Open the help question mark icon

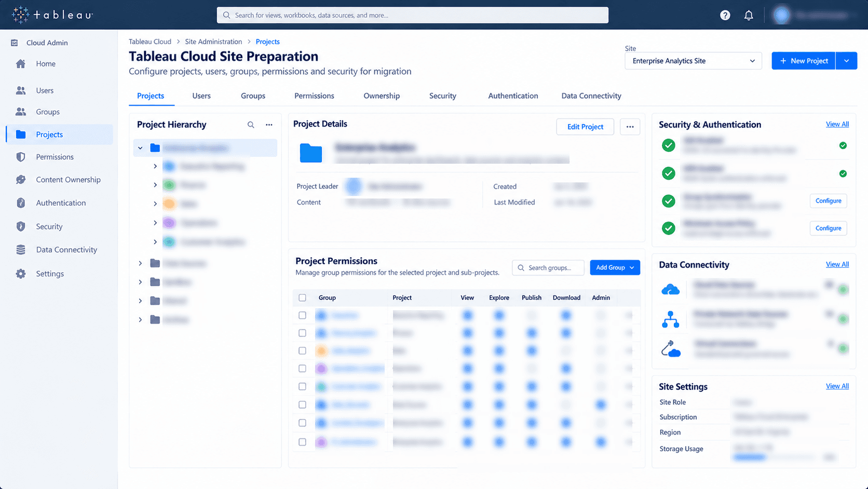(x=725, y=15)
